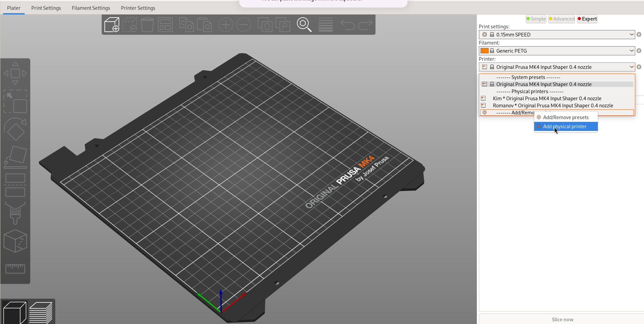Image resolution: width=644 pixels, height=324 pixels.
Task: Click the orange filament color swatch
Action: click(x=484, y=51)
